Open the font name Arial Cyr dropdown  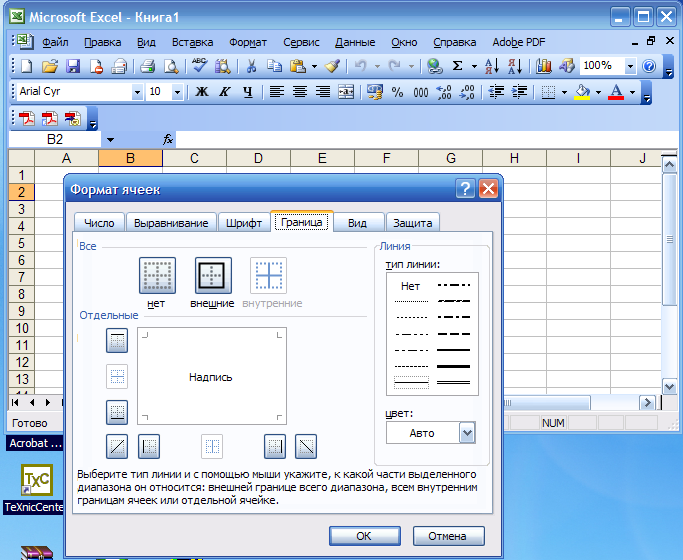point(137,92)
